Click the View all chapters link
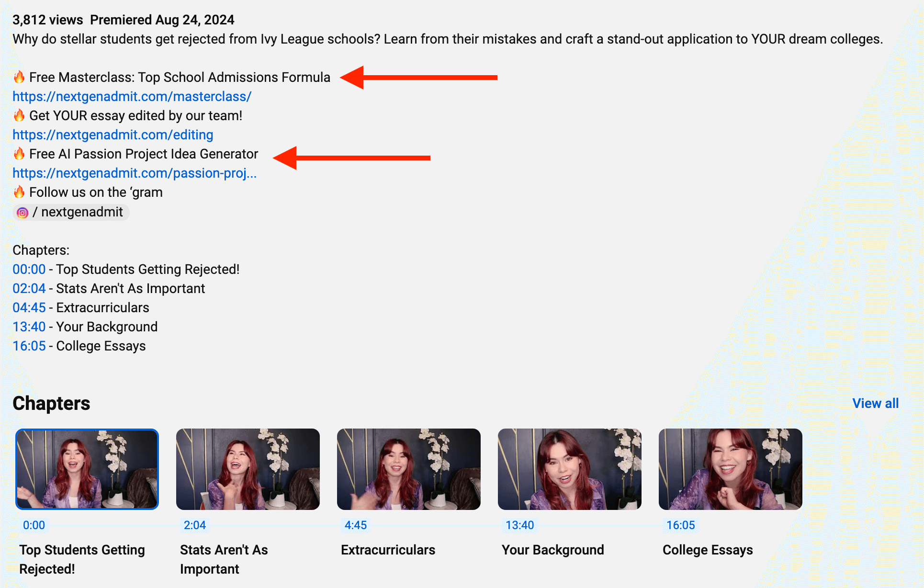The width and height of the screenshot is (924, 588). pyautogui.click(x=875, y=403)
